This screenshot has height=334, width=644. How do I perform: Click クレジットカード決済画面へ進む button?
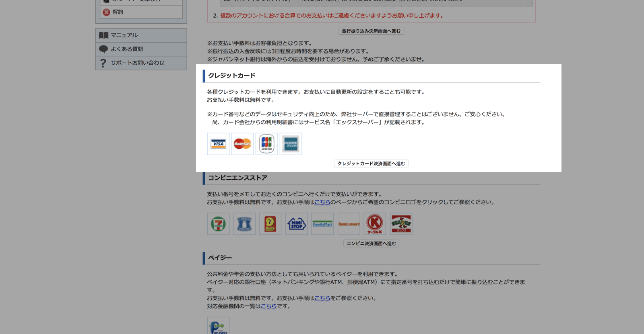[371, 164]
